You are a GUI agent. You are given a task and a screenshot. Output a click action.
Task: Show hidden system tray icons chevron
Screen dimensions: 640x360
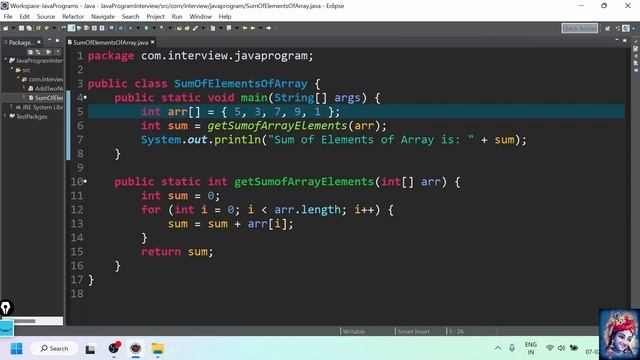pyautogui.click(x=498, y=348)
